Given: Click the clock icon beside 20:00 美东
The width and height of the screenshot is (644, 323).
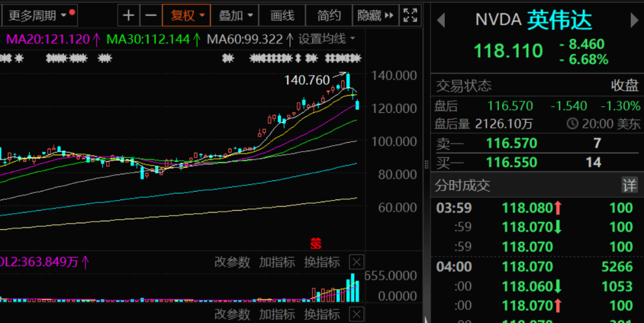Looking at the screenshot, I should tap(572, 124).
